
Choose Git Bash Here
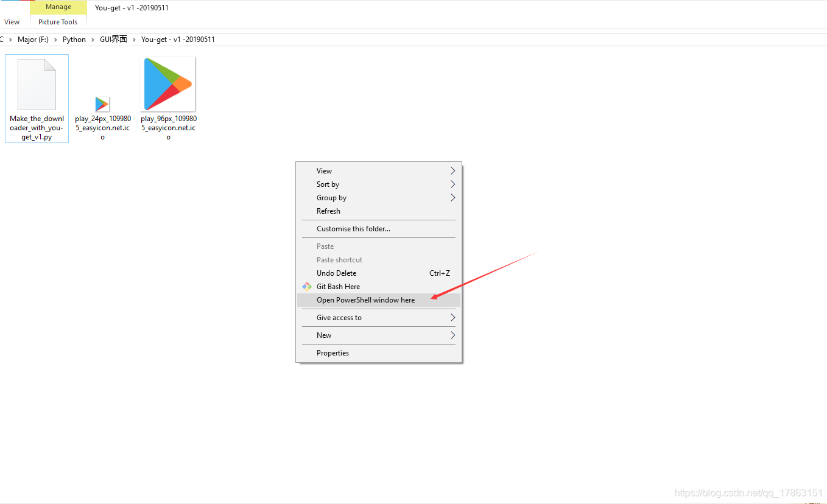point(379,287)
